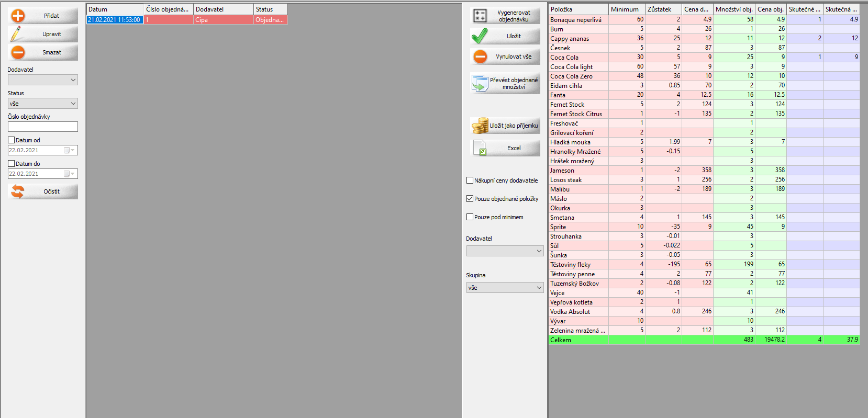The width and height of the screenshot is (868, 418).
Task: Tick the Nákupní ceny dodavatele checkbox
Action: pyautogui.click(x=470, y=180)
